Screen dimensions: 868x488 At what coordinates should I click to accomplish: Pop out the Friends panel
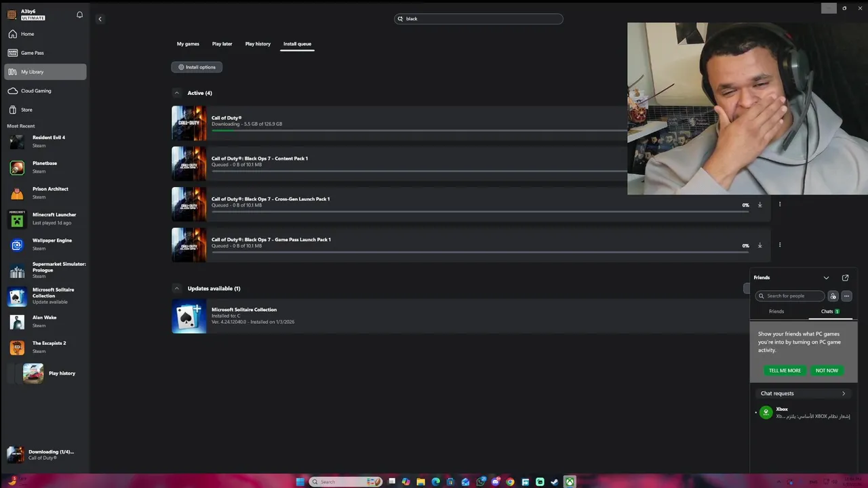(x=845, y=278)
